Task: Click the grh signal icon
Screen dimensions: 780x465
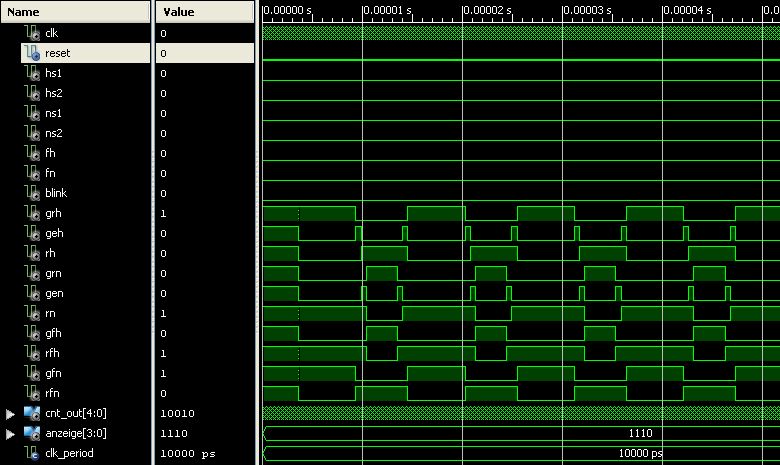Action: (31, 213)
